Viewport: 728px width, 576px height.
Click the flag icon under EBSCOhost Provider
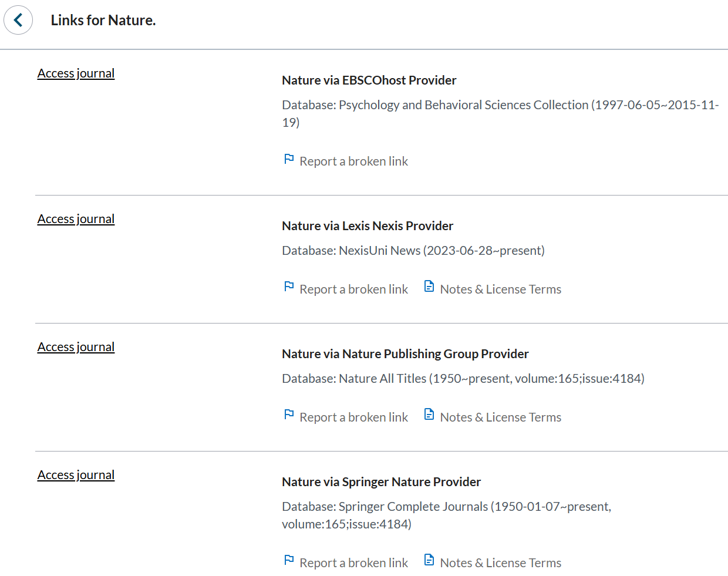289,159
